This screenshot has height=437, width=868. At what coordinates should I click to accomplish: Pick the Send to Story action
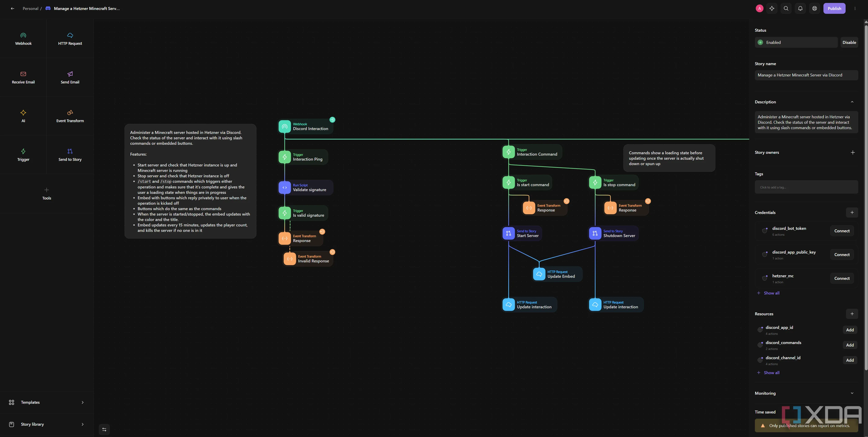point(70,155)
